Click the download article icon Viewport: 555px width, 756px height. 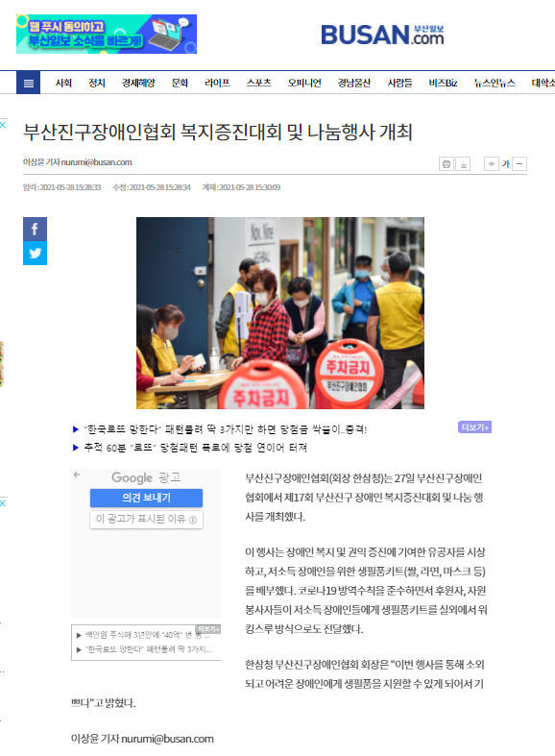coord(463,164)
